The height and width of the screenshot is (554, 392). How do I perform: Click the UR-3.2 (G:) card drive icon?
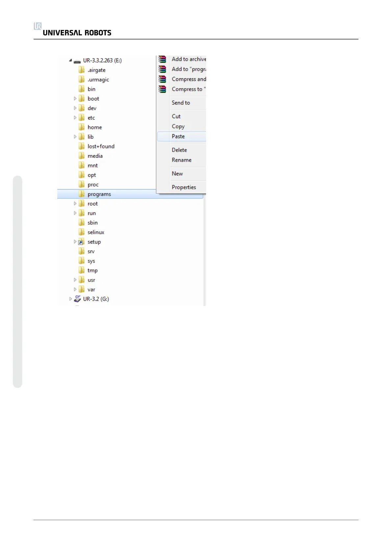[77, 299]
